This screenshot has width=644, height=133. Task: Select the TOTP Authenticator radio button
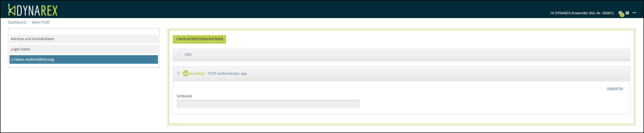click(x=179, y=73)
